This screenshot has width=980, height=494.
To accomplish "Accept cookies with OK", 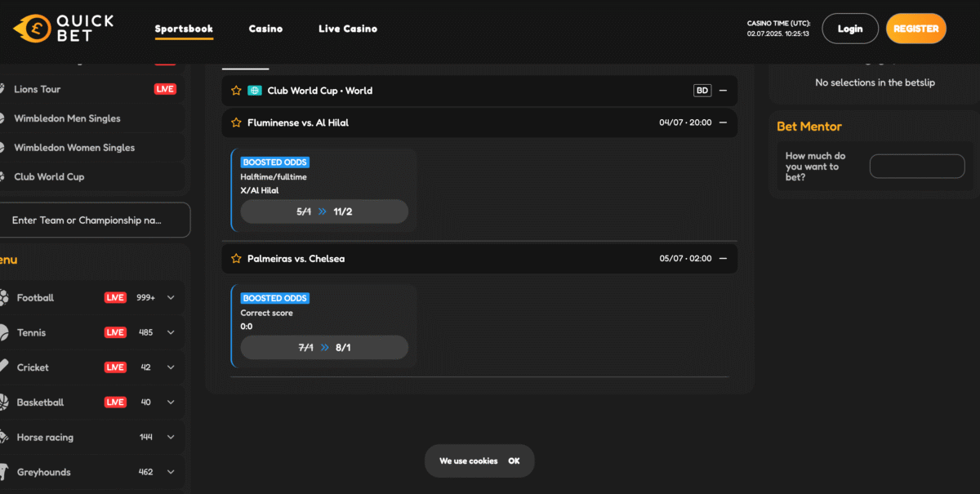I will 514,461.
